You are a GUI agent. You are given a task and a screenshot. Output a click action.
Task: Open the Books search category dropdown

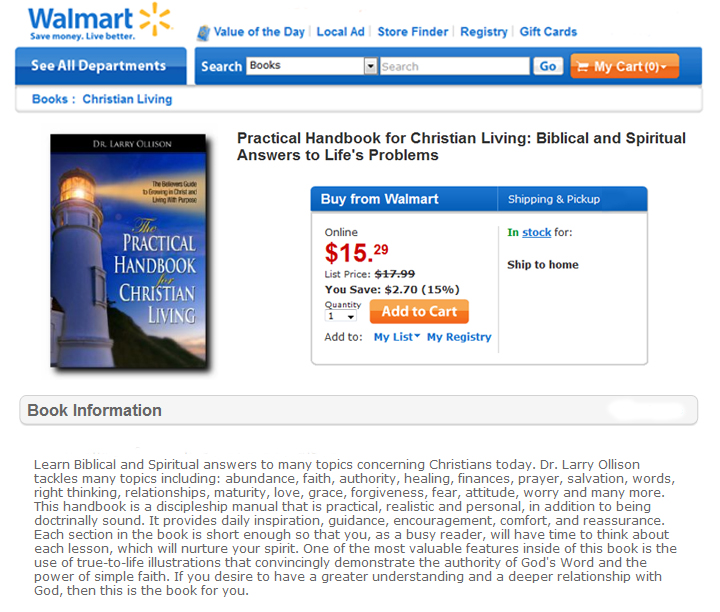coord(312,66)
